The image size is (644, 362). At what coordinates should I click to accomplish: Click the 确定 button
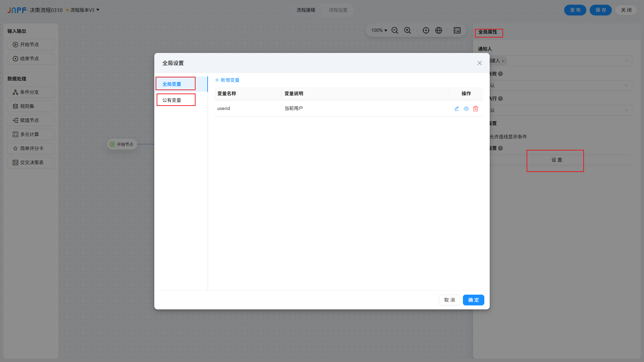tap(473, 300)
